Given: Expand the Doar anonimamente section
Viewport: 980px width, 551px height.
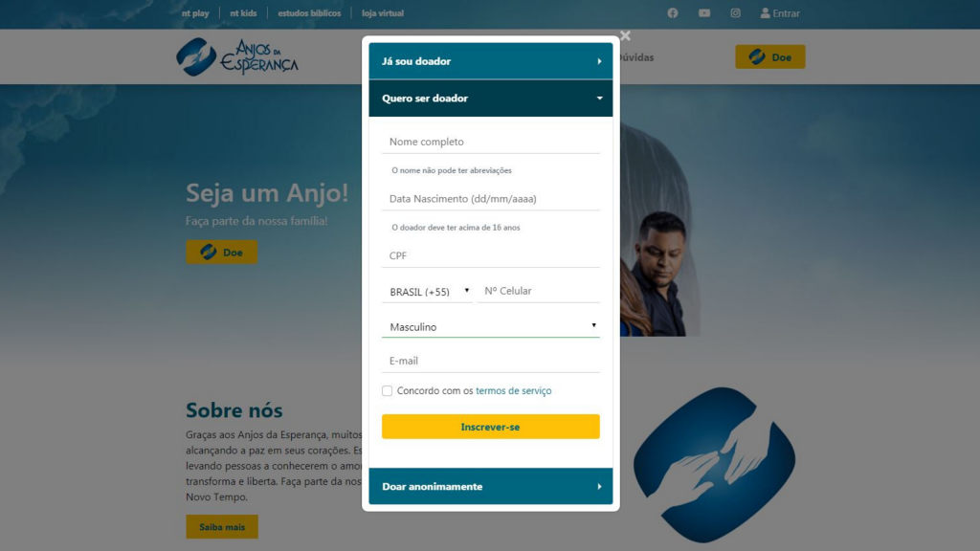Looking at the screenshot, I should (491, 486).
